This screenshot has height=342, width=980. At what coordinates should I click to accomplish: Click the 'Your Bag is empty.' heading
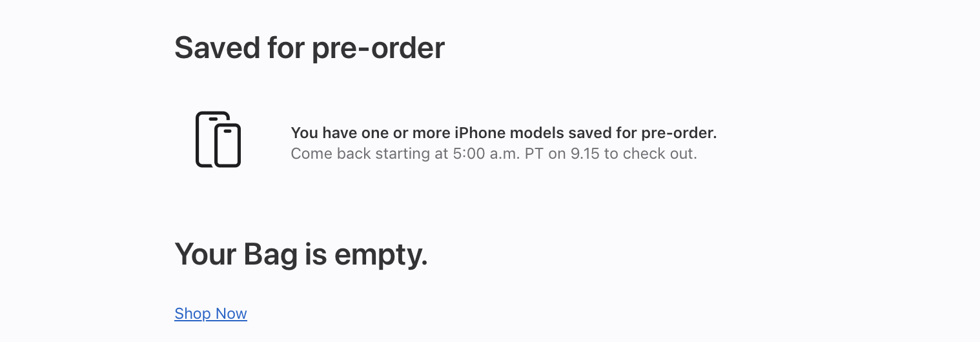click(x=301, y=255)
